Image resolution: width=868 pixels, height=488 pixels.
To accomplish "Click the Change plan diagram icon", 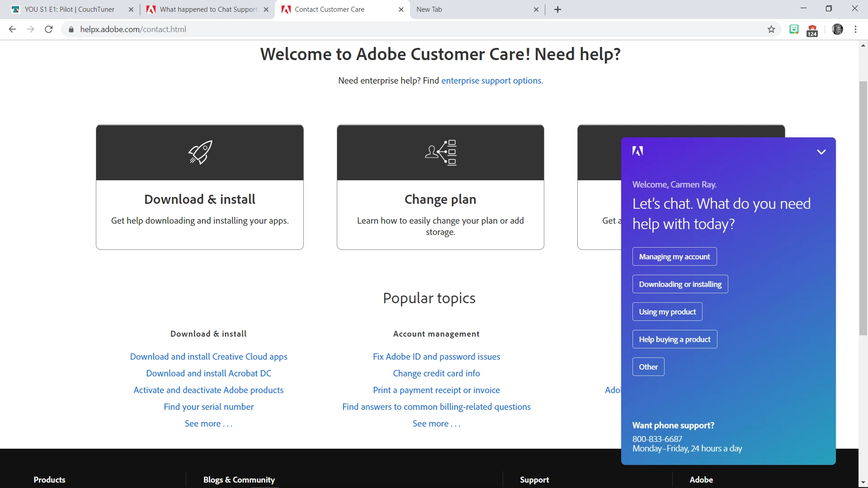I will click(x=441, y=152).
